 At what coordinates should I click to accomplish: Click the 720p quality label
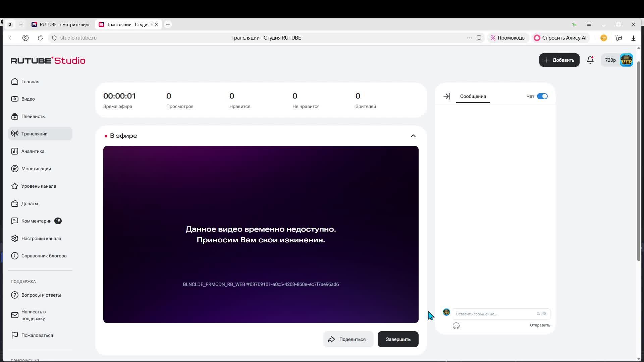610,60
